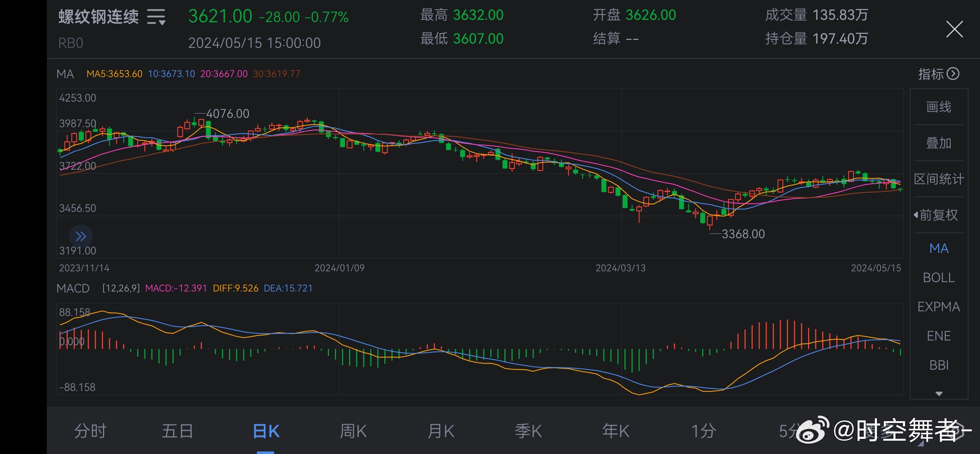The image size is (980, 454).
Task: Click the RB0 contract code
Action: 70,43
